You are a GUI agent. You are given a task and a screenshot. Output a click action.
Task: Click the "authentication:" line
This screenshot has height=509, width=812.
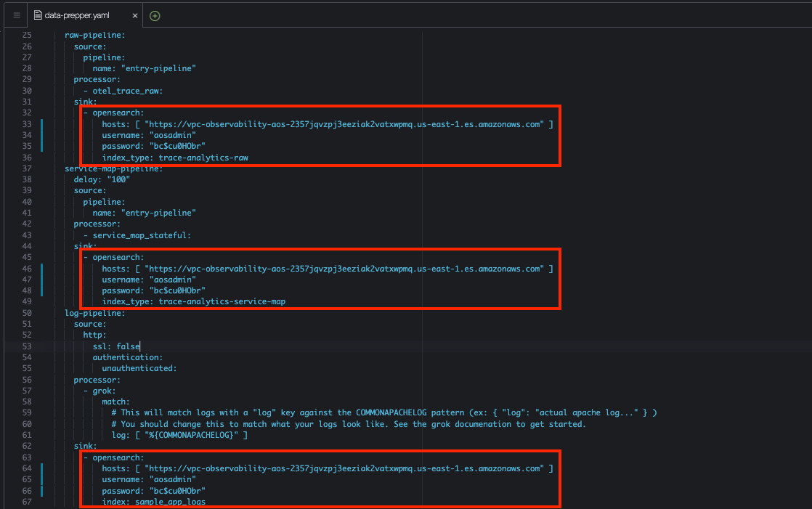click(x=128, y=357)
